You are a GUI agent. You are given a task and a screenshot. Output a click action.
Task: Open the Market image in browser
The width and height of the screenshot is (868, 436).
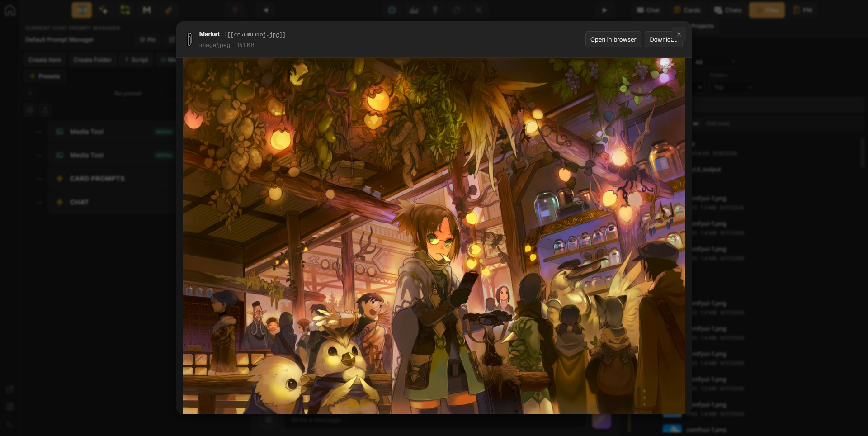click(x=613, y=39)
